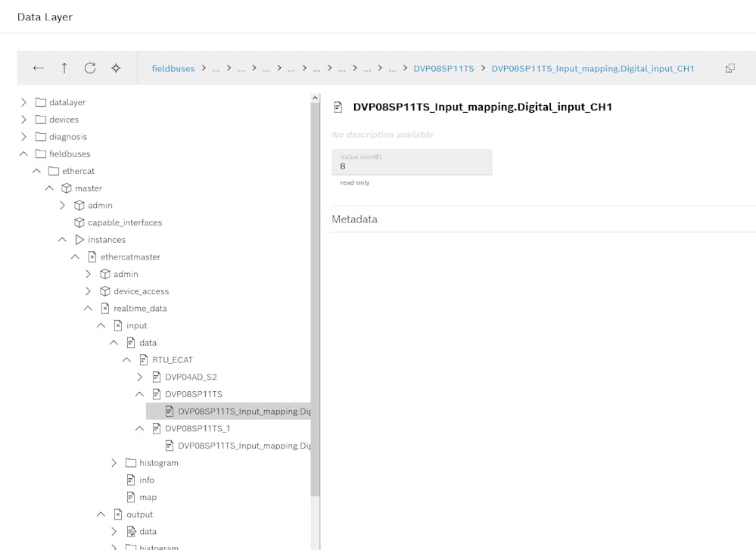Expand the histogram folder under input
Viewport: 756px width, 550px height.
click(x=114, y=462)
